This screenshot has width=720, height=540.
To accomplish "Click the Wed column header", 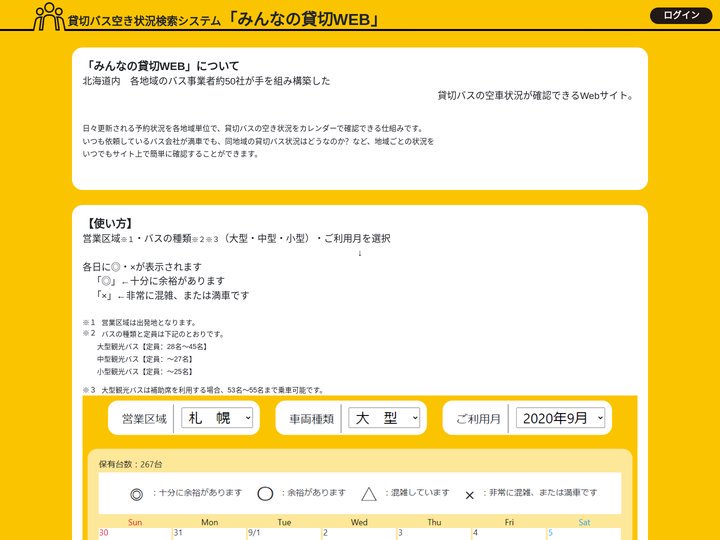I will (359, 522).
